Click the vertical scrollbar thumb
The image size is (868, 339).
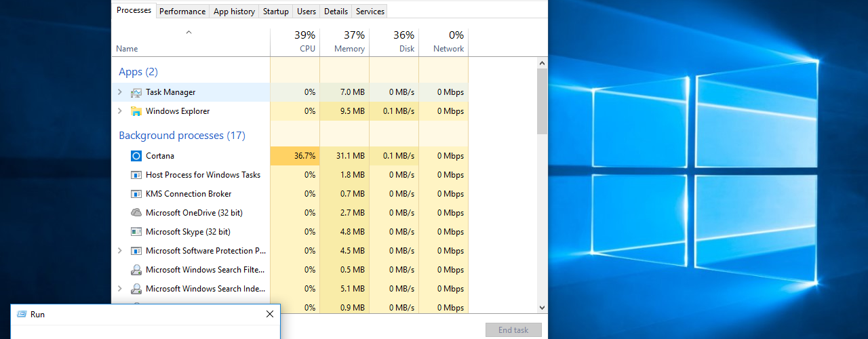pos(542,100)
